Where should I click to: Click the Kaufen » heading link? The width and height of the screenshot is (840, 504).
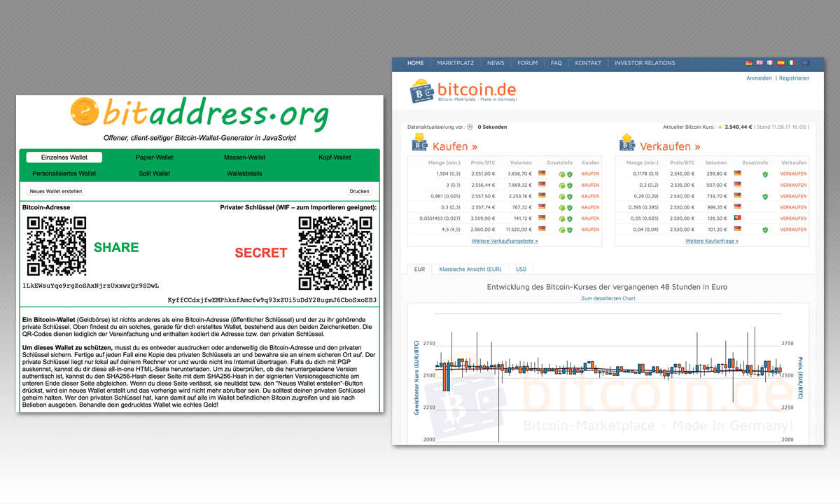coord(455,146)
